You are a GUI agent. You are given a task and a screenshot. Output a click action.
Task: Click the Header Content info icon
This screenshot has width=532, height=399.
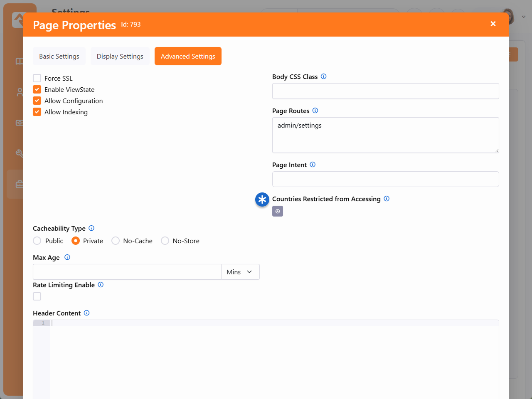coord(86,313)
